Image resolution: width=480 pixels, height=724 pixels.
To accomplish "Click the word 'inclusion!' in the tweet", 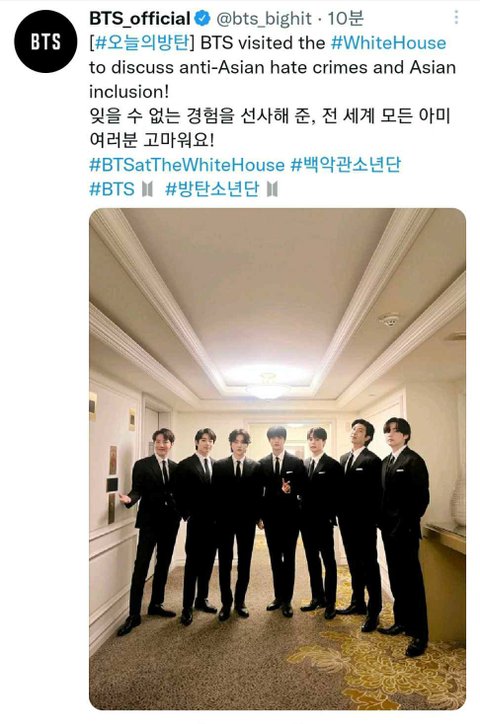I will tap(129, 92).
